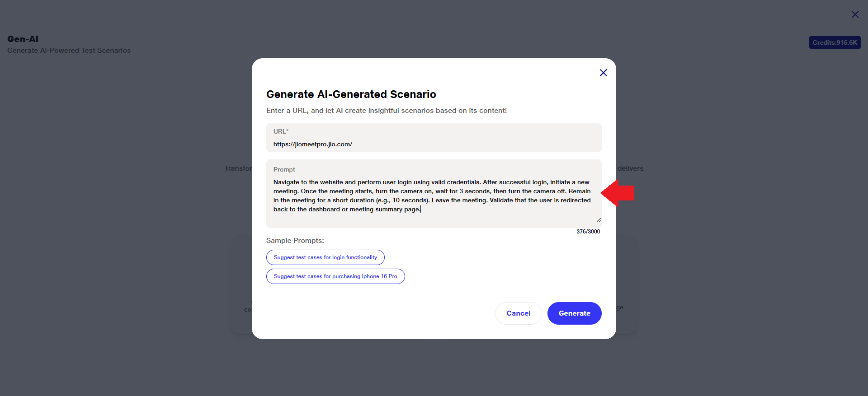Click the 'Prompt' field label
Viewport: 868px width, 396px height.
(x=284, y=169)
